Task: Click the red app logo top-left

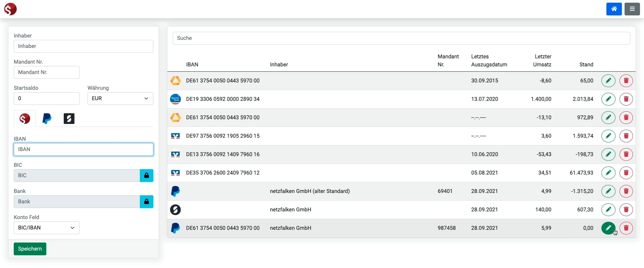Action: pyautogui.click(x=10, y=9)
